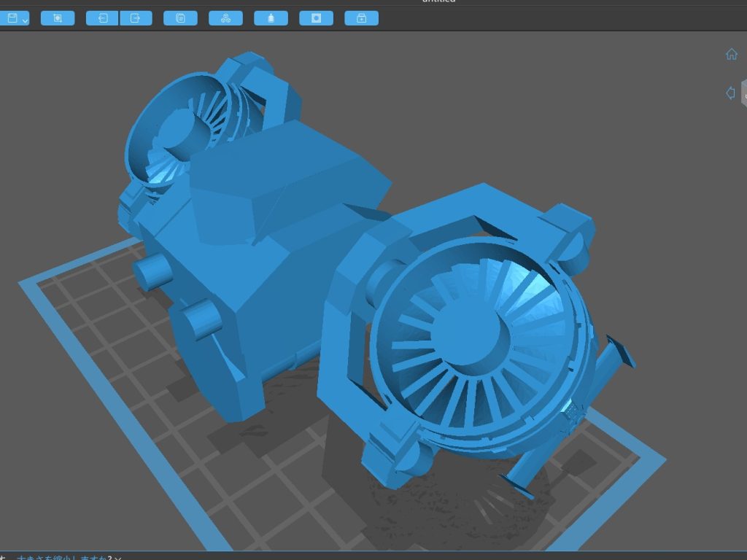Click the 大きさを縮小しますか? link
Viewport: 747px width, 560px height.
62,558
